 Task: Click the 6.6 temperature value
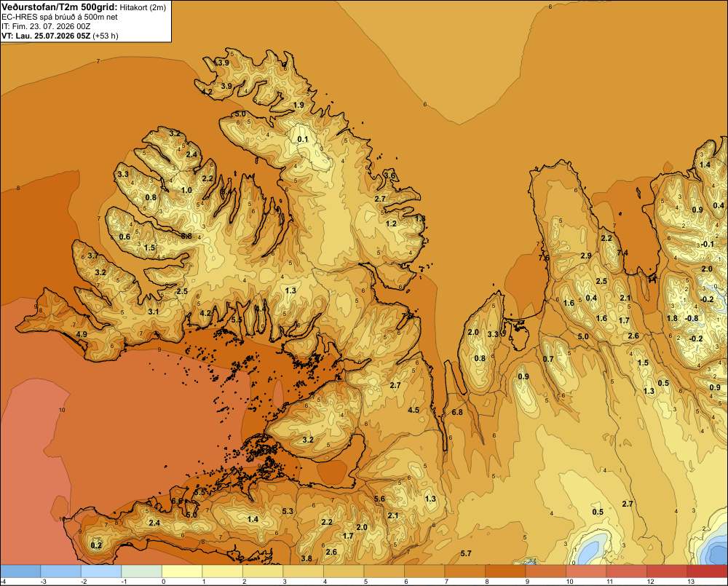177,501
